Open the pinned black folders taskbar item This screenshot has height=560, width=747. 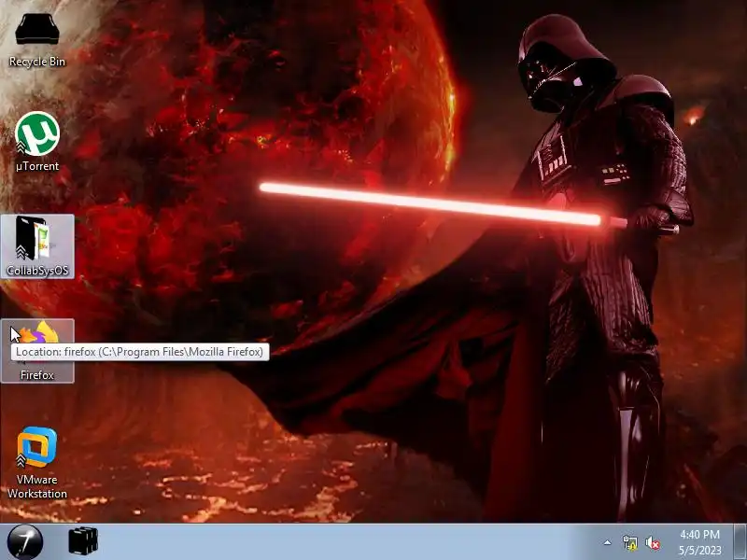(x=83, y=541)
